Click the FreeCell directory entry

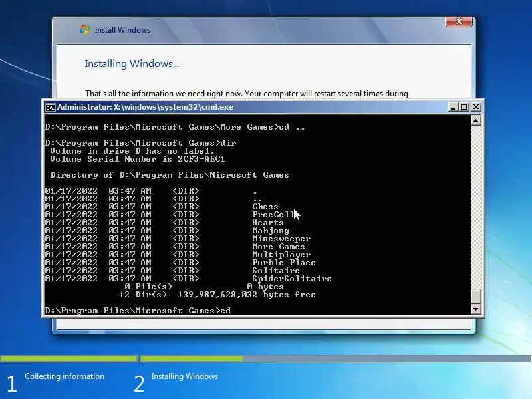(273, 215)
